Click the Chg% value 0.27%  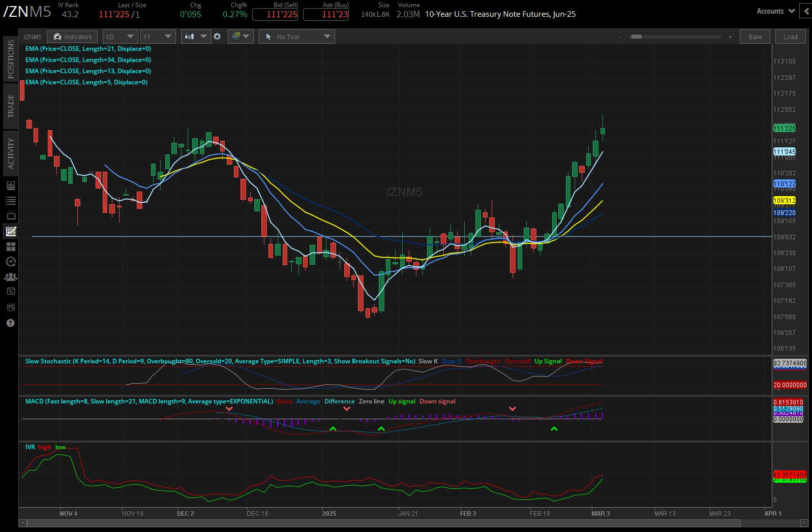point(235,14)
